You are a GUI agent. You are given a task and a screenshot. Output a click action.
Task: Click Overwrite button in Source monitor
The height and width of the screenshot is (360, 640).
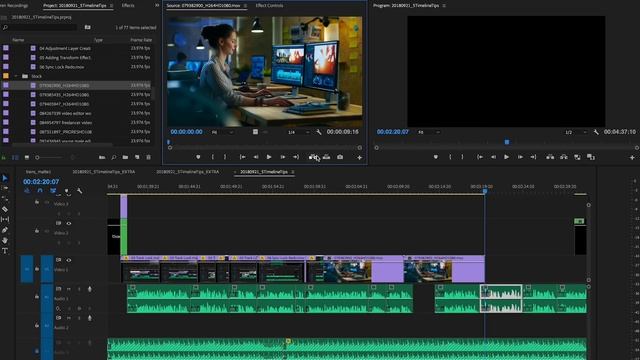327,157
